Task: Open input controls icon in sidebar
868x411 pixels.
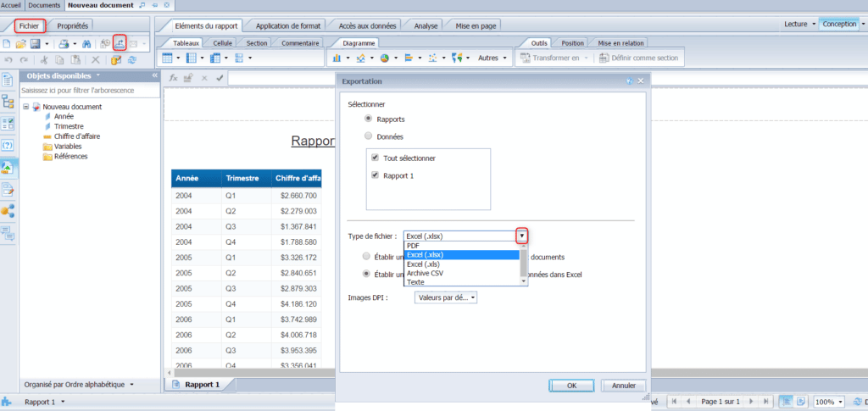Action: click(8, 124)
